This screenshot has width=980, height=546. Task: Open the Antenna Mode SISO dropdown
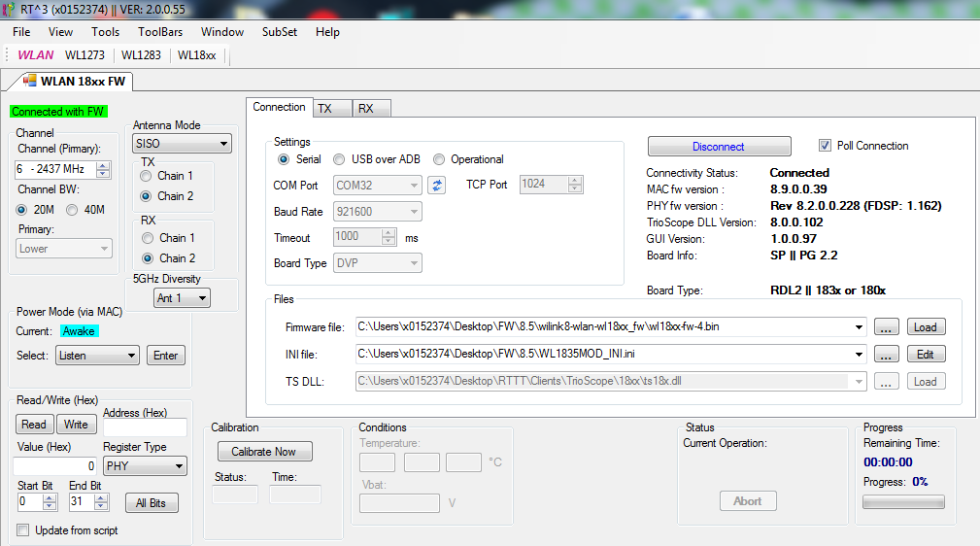182,144
